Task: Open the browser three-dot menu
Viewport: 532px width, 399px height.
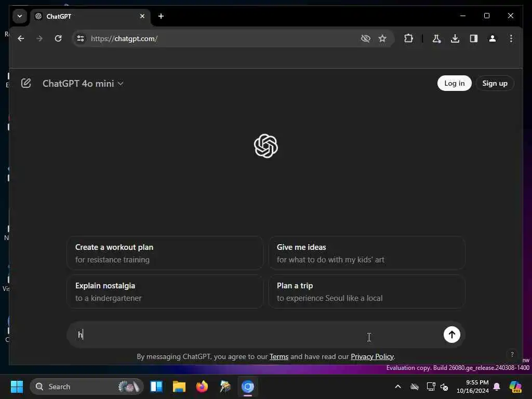Action: click(x=511, y=38)
